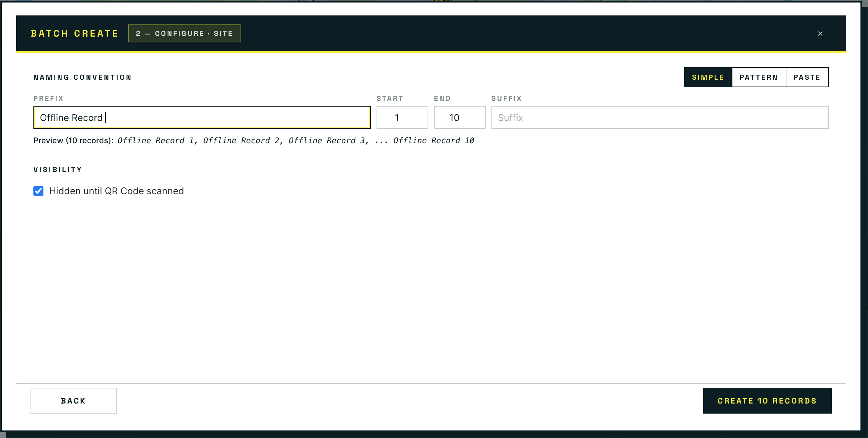Screen dimensions: 868x438
Task: Go back with the Back button
Action: 73,401
